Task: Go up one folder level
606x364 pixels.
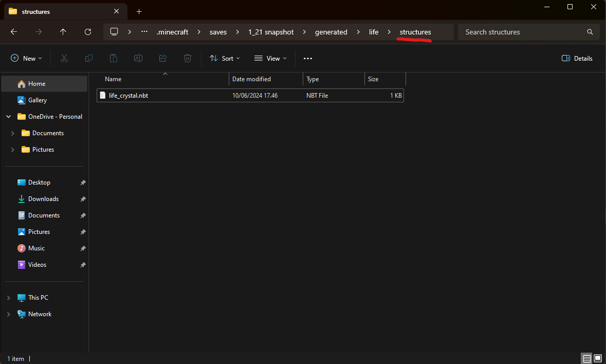Action: pyautogui.click(x=63, y=32)
